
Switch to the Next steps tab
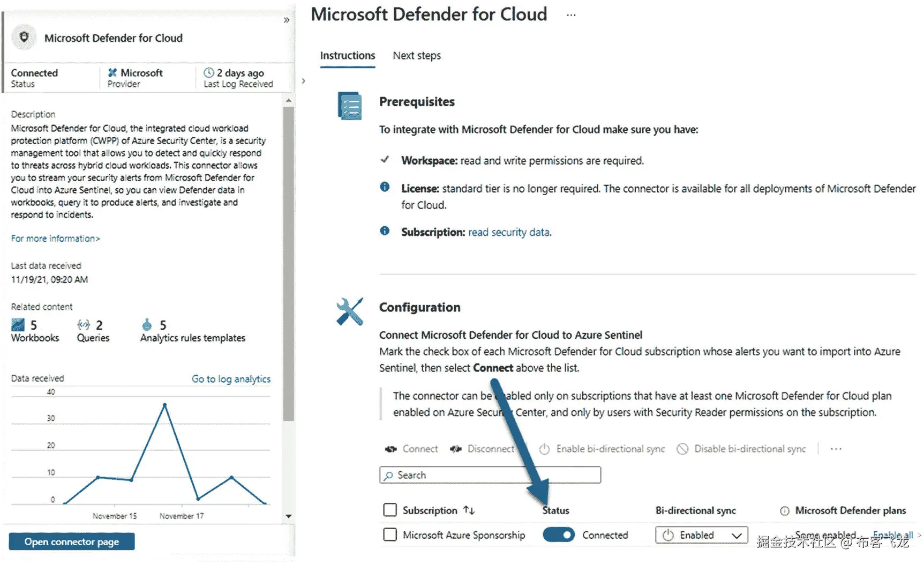(x=417, y=56)
